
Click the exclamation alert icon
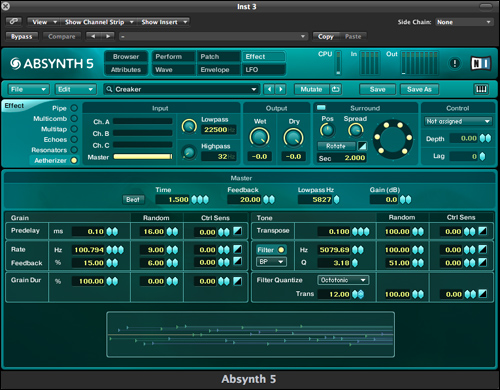pyautogui.click(x=454, y=63)
